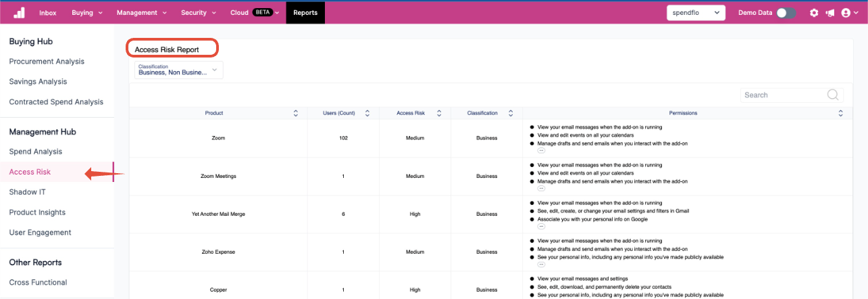Screen dimensions: 868x299
Task: Expand the Management menu
Action: [x=141, y=13]
